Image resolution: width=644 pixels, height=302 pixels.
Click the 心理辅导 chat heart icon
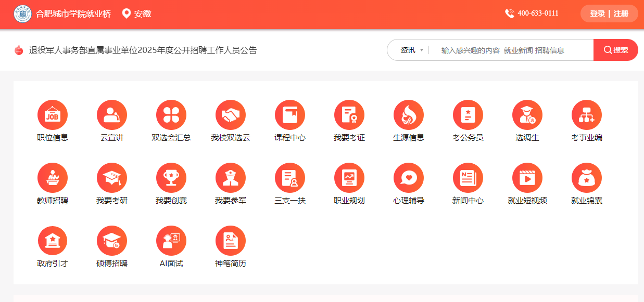click(x=409, y=178)
